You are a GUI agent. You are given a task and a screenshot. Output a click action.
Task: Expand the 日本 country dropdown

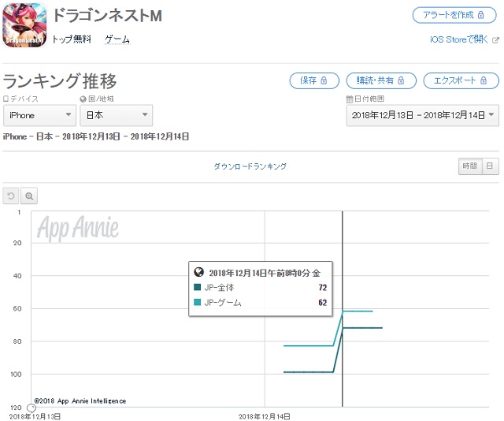(x=116, y=115)
